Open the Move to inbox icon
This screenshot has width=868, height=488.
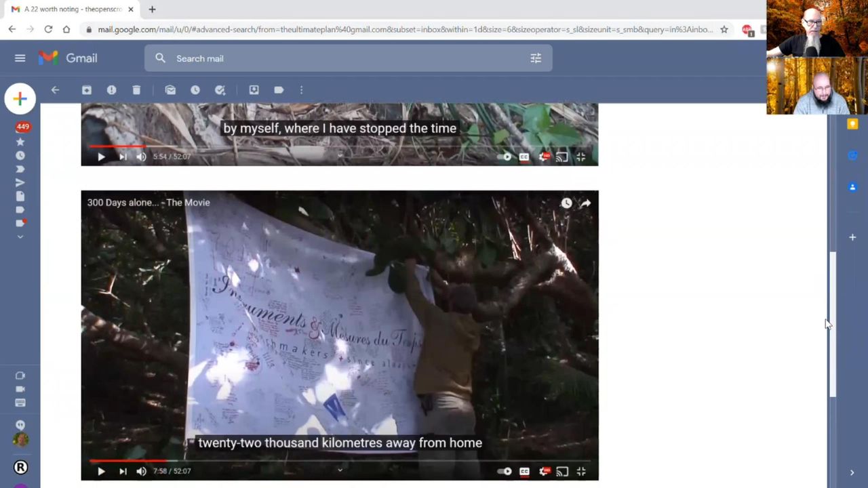click(254, 90)
